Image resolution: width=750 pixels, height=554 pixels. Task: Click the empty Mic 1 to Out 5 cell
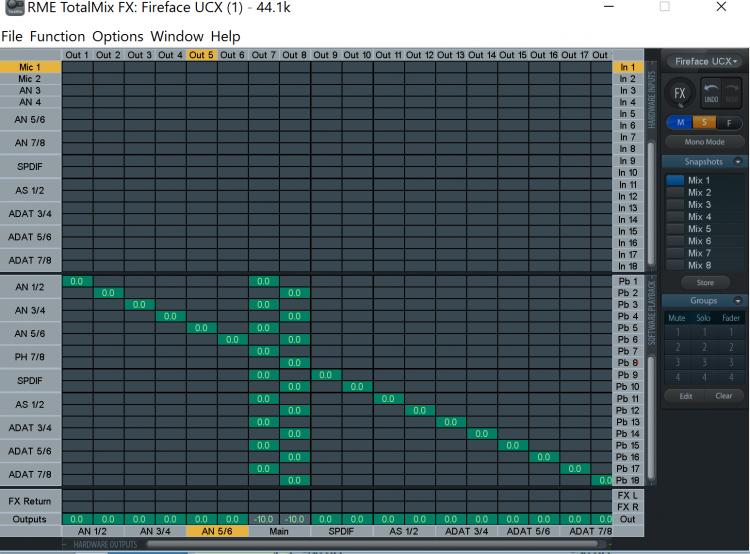pos(201,67)
